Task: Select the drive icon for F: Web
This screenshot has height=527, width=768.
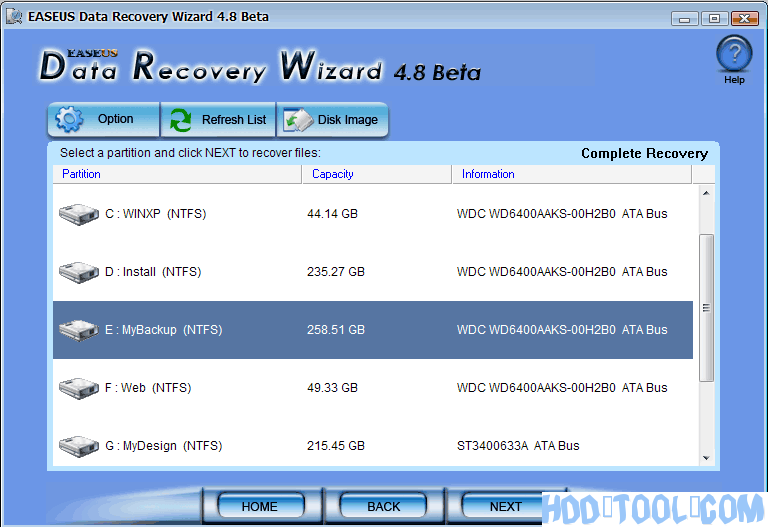Action: 78,388
